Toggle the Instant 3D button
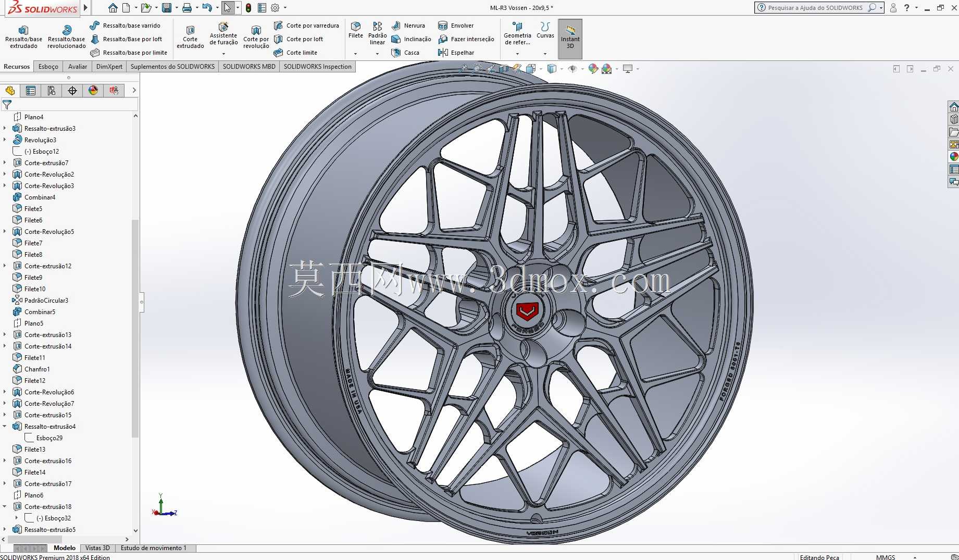 [570, 39]
